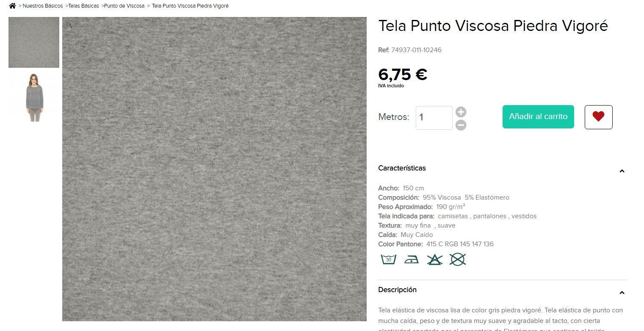This screenshot has width=644, height=331.
Task: Click the wash at 30 degrees icon
Action: click(x=388, y=259)
